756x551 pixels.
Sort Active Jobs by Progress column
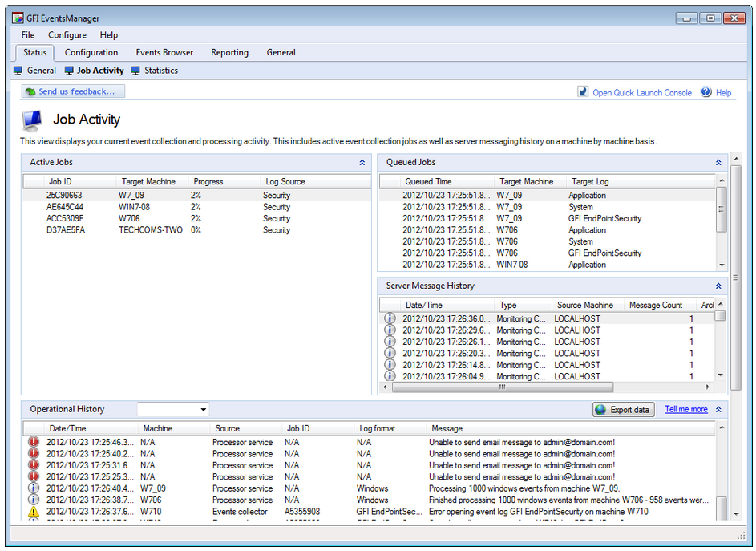click(224, 182)
